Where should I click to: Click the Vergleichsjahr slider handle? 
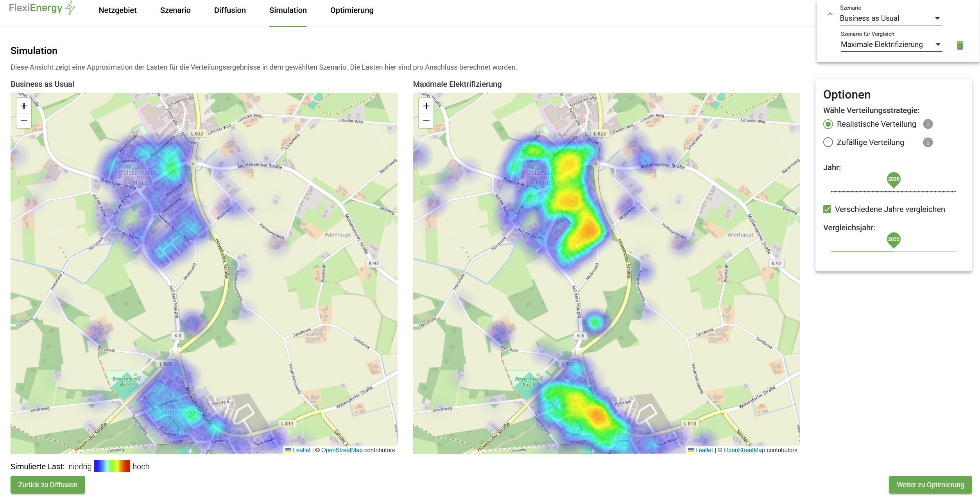(x=893, y=240)
